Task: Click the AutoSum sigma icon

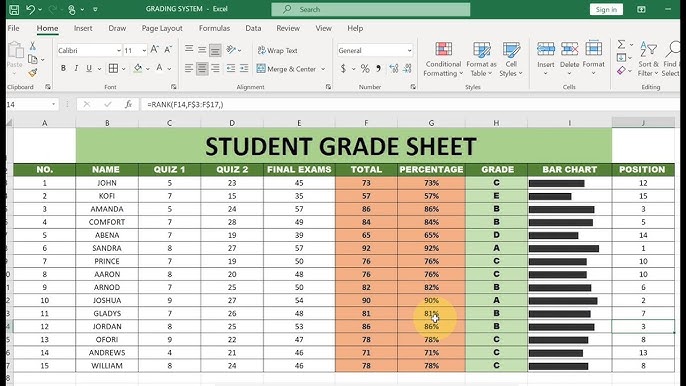Action: point(621,44)
